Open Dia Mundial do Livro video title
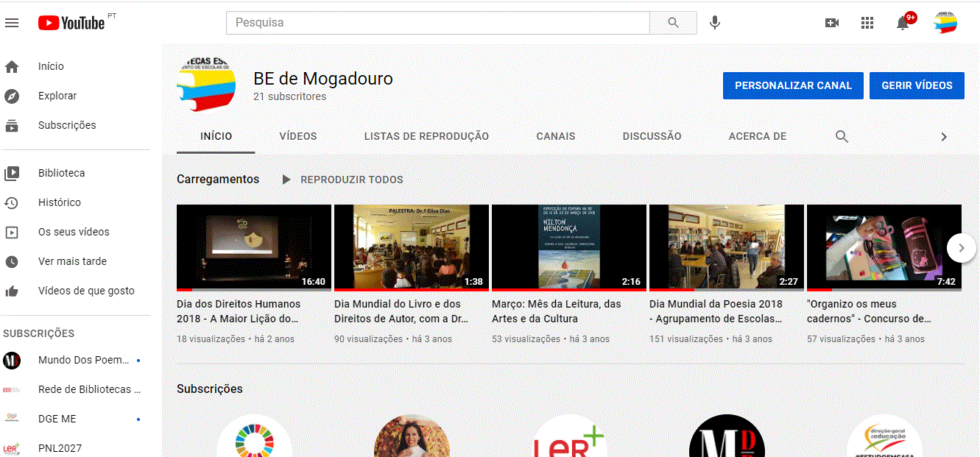Screen dimensions: 980x457 point(401,311)
